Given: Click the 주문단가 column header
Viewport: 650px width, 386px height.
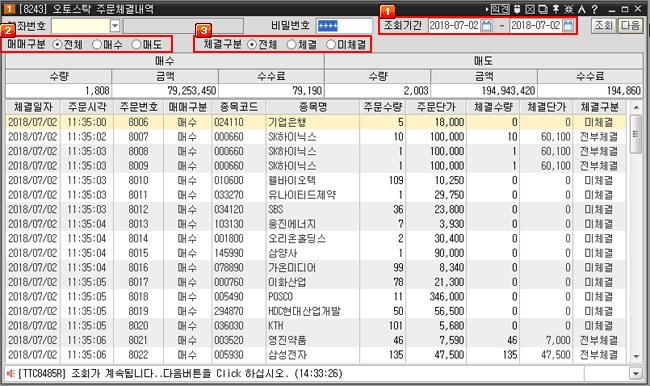Looking at the screenshot, I should [436, 107].
